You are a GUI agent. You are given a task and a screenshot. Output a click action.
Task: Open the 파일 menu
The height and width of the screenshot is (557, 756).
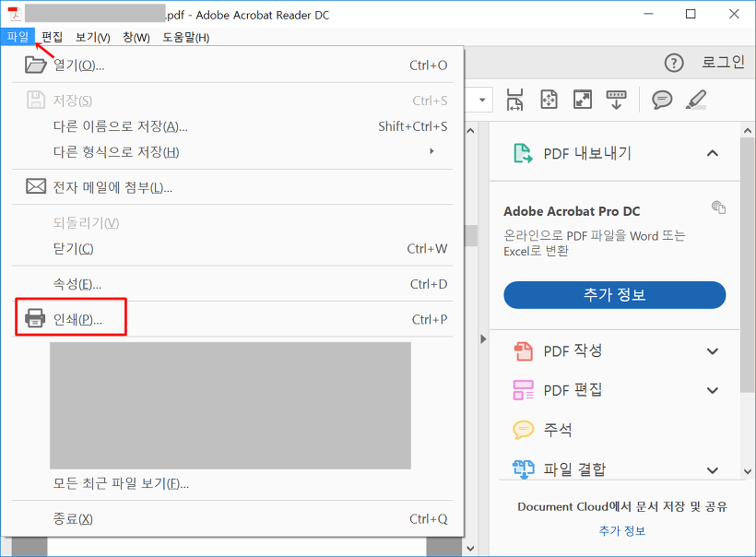(x=18, y=37)
